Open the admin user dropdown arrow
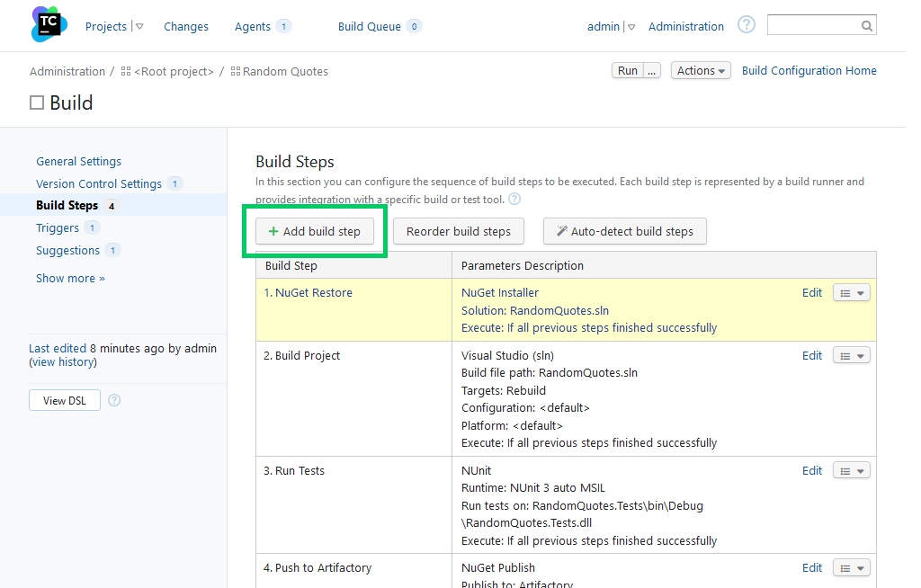The height and width of the screenshot is (588, 921). pyautogui.click(x=631, y=27)
